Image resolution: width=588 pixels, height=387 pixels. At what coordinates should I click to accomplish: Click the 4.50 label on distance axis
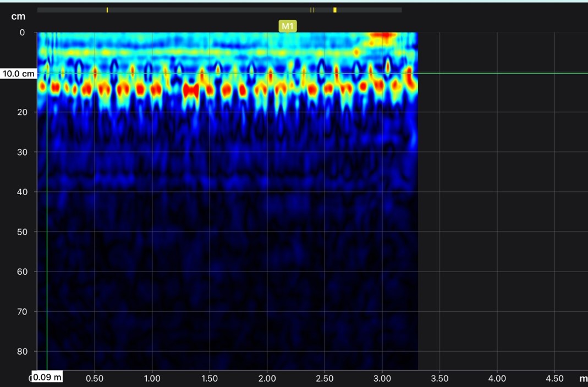(554, 379)
